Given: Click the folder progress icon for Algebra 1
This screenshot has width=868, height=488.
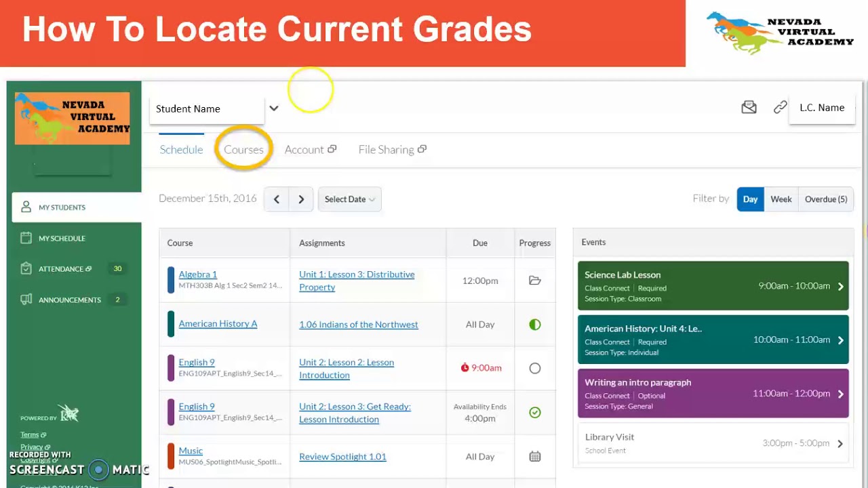Looking at the screenshot, I should coord(534,281).
